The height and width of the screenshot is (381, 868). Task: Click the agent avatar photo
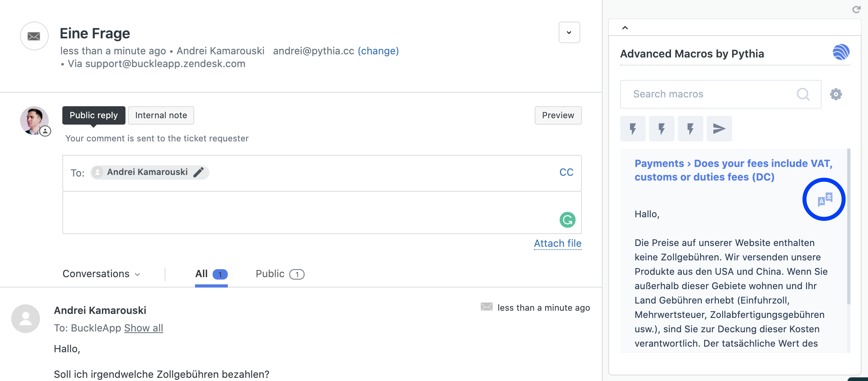[34, 120]
